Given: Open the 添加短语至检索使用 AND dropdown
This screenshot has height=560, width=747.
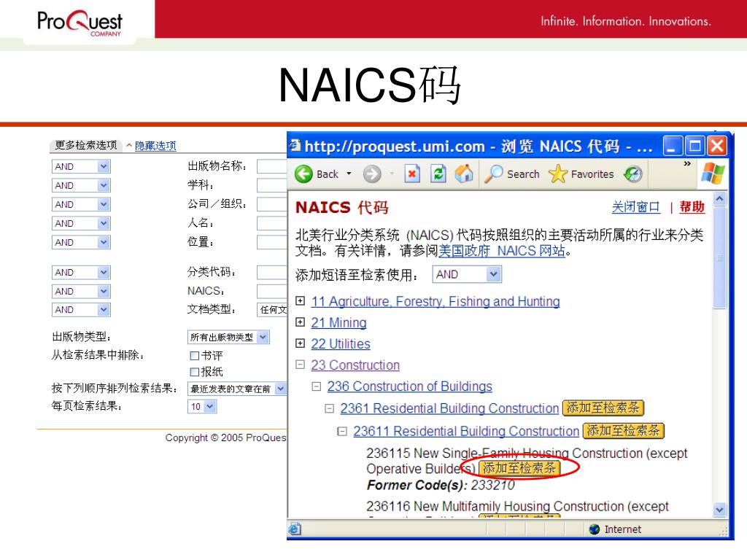Looking at the screenshot, I should (x=467, y=275).
